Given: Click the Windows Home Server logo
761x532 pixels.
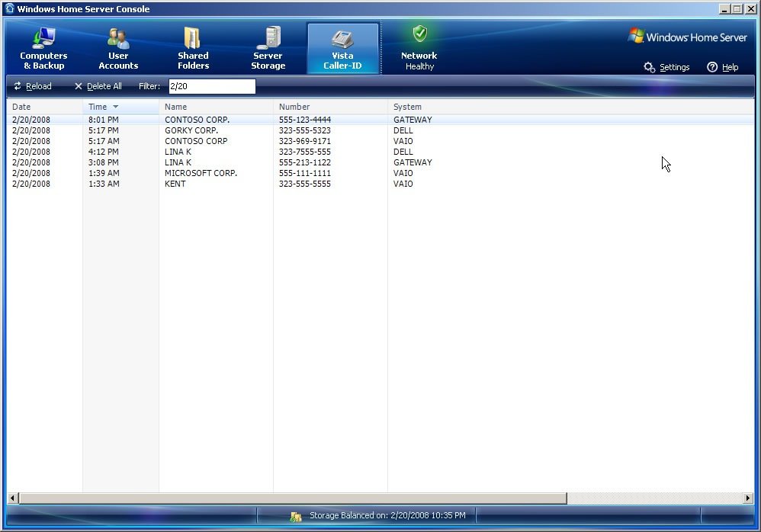Looking at the screenshot, I should coord(687,37).
